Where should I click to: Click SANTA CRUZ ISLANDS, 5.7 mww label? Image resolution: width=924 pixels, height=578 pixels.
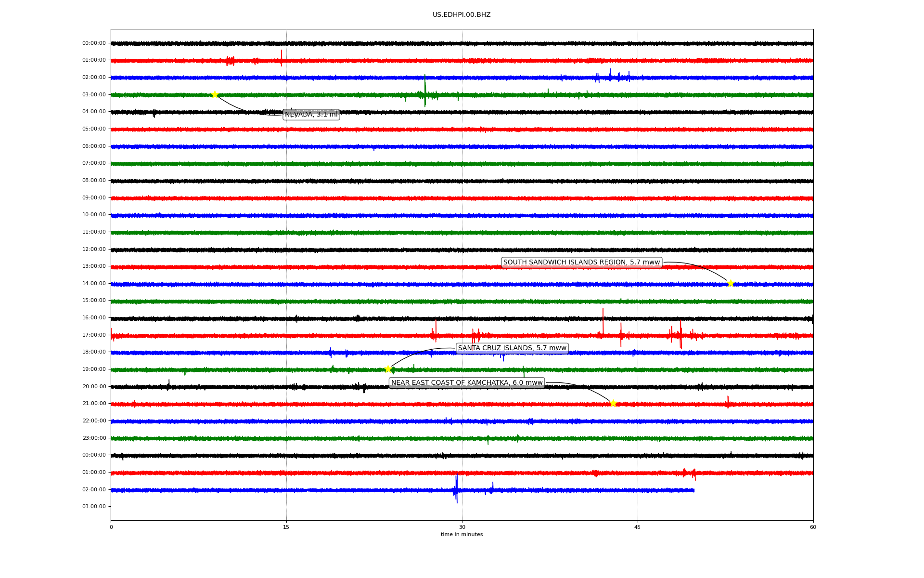tap(512, 348)
